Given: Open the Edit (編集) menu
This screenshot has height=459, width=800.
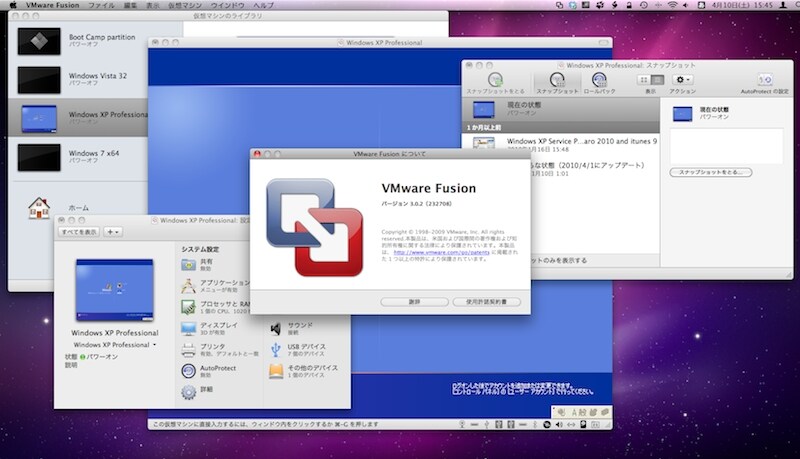Looking at the screenshot, I should (x=130, y=5).
